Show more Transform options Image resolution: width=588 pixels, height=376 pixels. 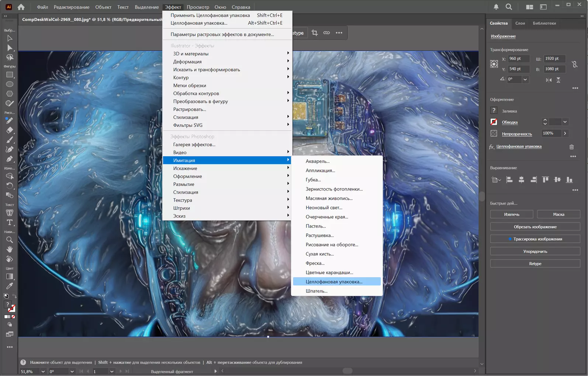575,88
